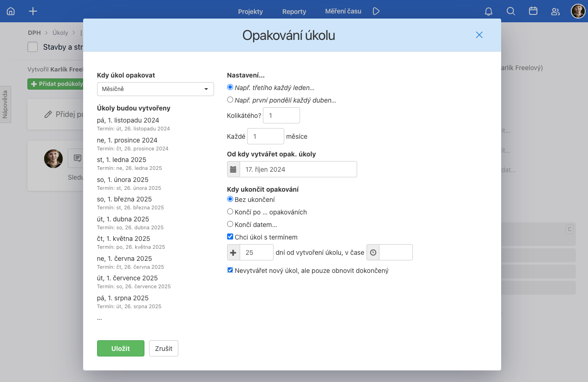
Task: Click the Kolikátého day number field
Action: (281, 116)
